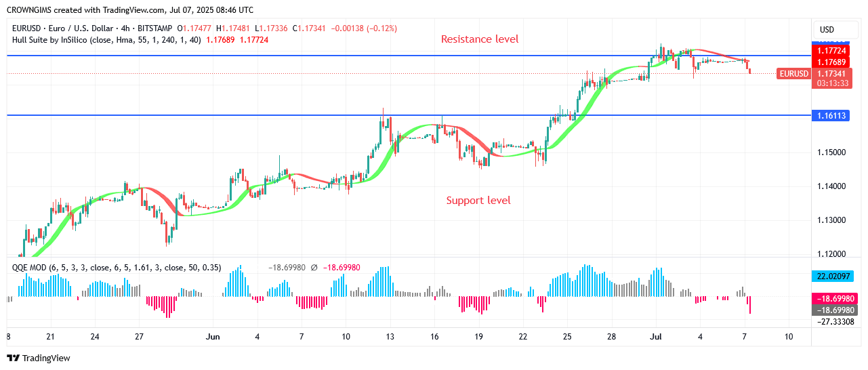
Task: Click the 1.17341 current price label
Action: pos(831,73)
